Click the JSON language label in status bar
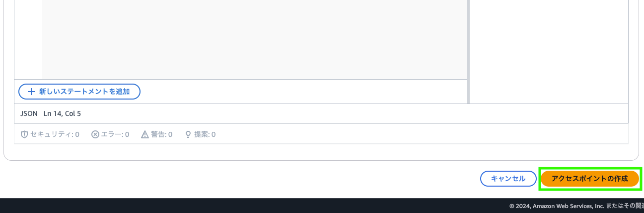 (29, 113)
